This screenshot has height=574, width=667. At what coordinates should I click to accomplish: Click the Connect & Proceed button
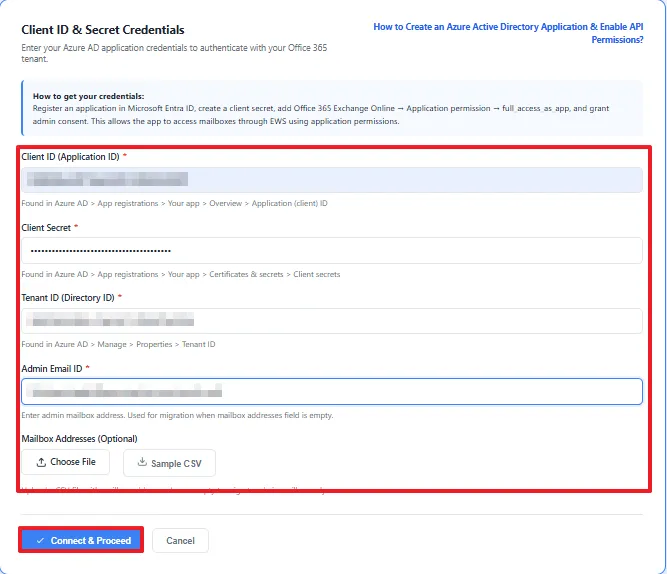click(x=81, y=540)
